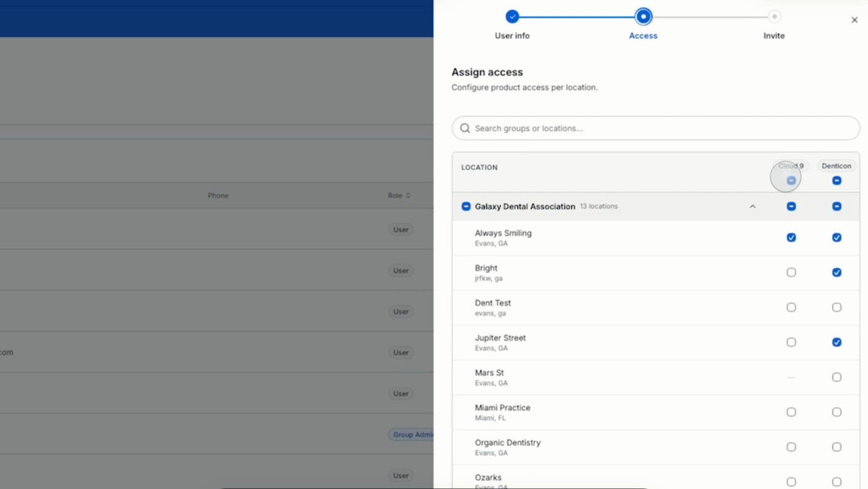
Task: Check Cloud 9 for Jupiter Street
Action: (791, 342)
